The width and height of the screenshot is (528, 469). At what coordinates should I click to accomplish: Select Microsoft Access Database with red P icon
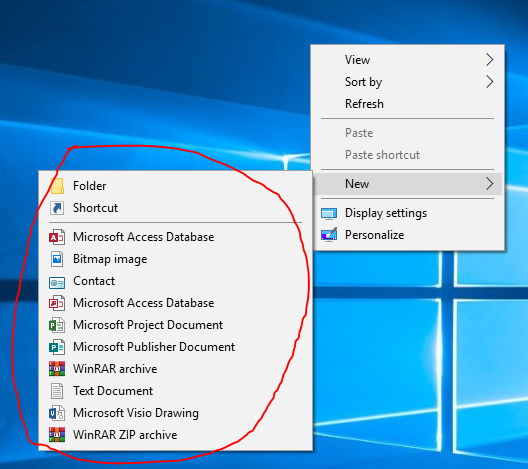click(175, 303)
